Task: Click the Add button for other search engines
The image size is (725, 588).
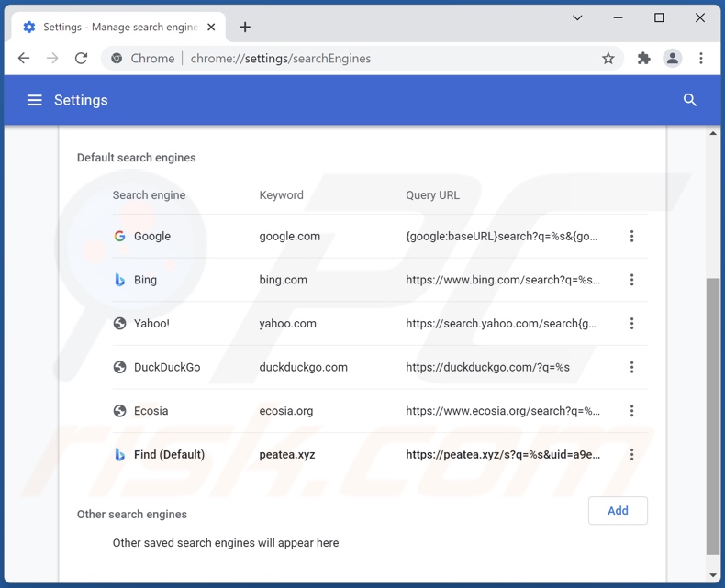Action: 618,511
